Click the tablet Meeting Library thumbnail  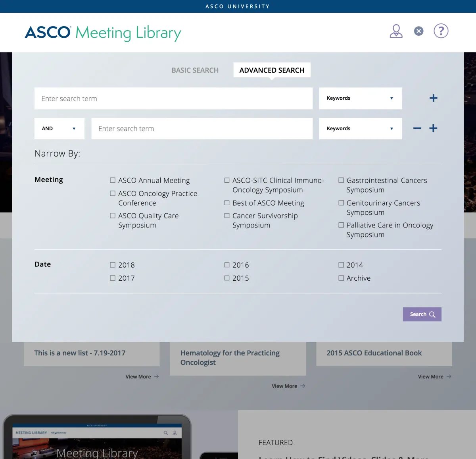pos(97,437)
